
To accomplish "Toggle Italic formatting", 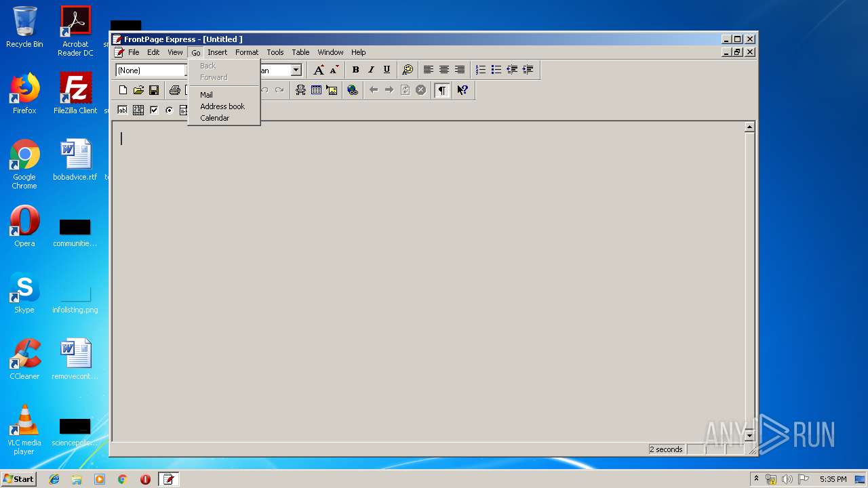I will point(371,70).
